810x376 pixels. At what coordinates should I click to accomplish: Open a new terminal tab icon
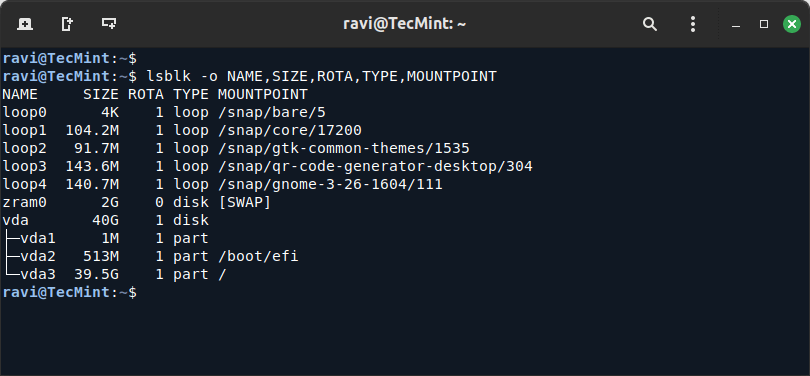coord(25,24)
